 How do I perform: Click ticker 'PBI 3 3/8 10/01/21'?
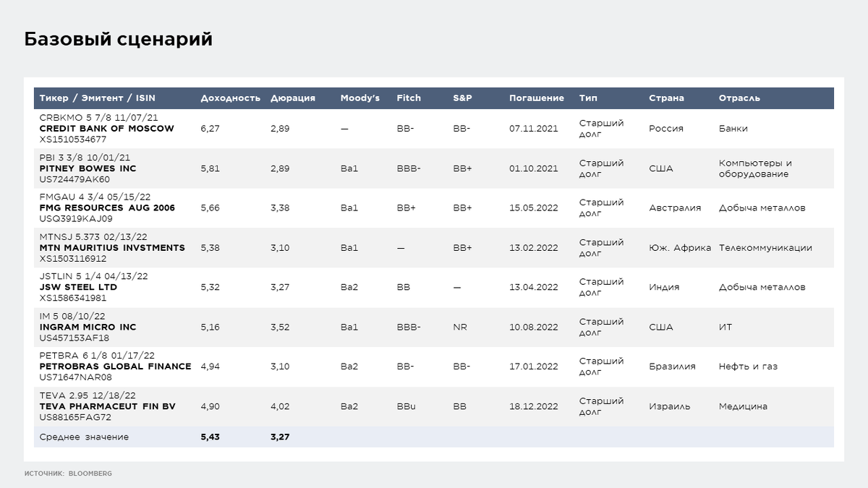tap(85, 157)
